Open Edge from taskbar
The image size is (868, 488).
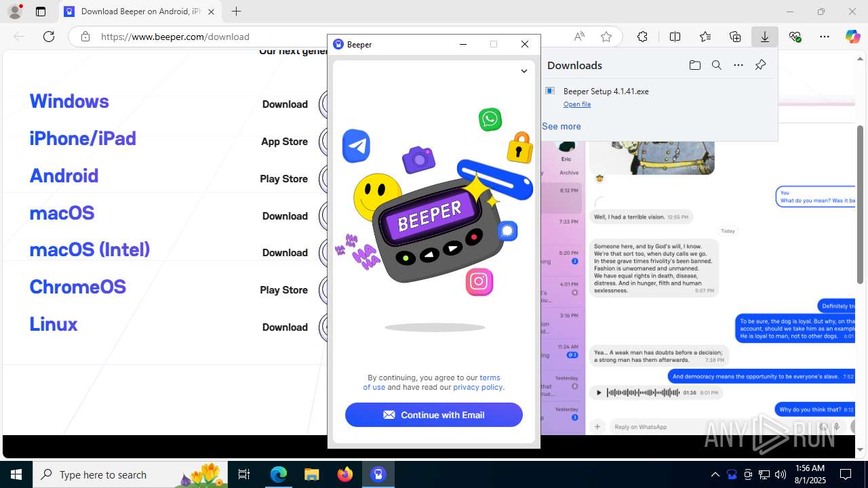(x=279, y=474)
